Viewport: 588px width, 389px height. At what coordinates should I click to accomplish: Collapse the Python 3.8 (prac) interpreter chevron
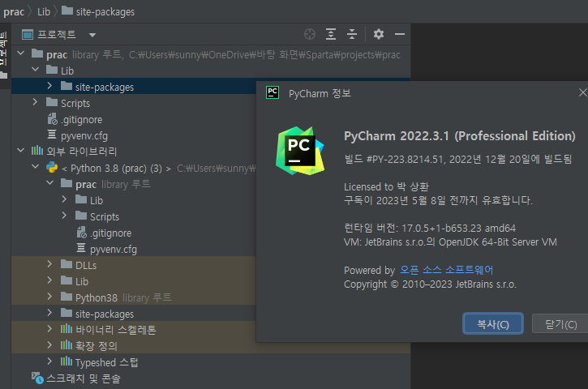coord(36,166)
